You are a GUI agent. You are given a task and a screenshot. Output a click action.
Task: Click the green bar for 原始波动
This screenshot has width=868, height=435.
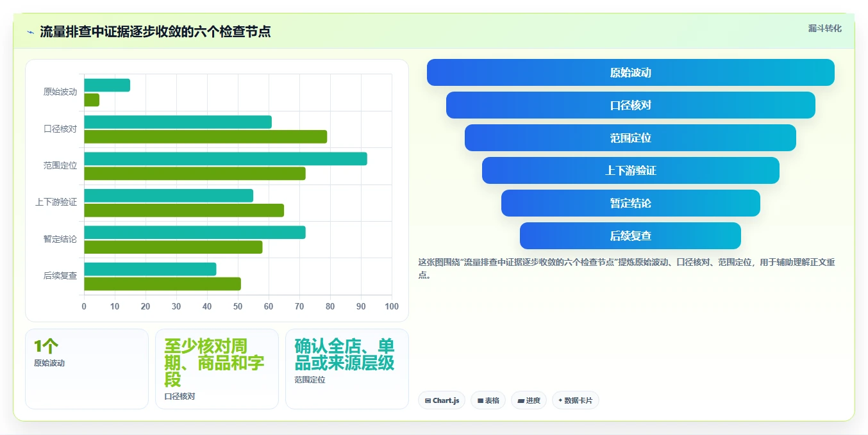(x=92, y=100)
